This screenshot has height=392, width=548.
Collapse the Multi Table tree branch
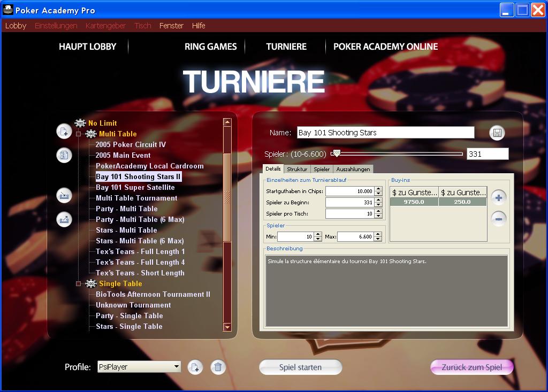(78, 134)
